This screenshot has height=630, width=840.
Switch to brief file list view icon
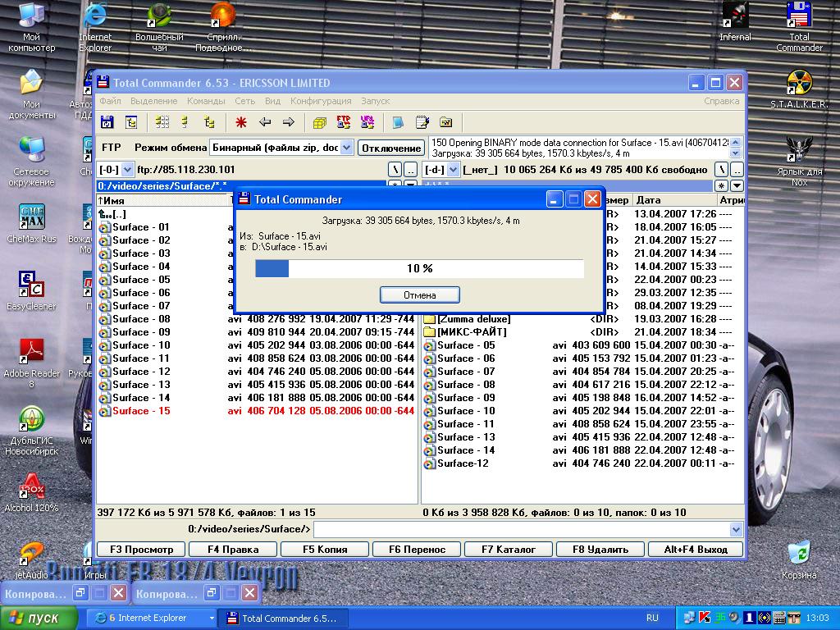[162, 123]
